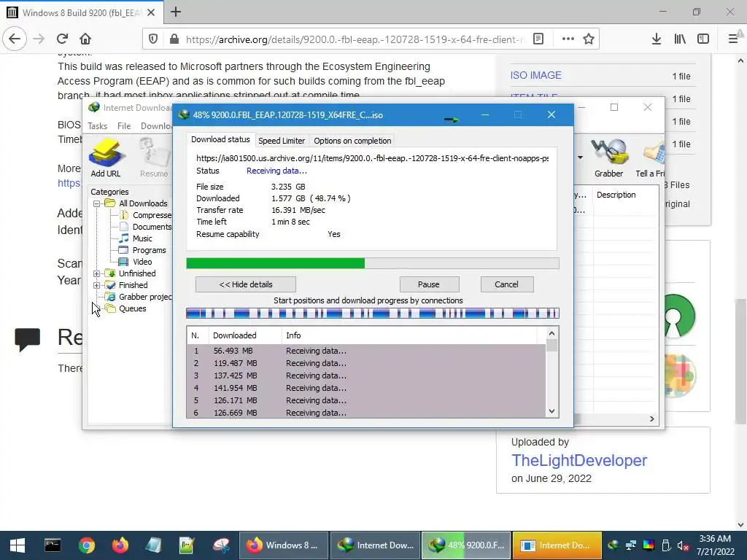Open the toolbar overflow dropdown arrow near Grabber
The image size is (747, 560).
coord(580,157)
